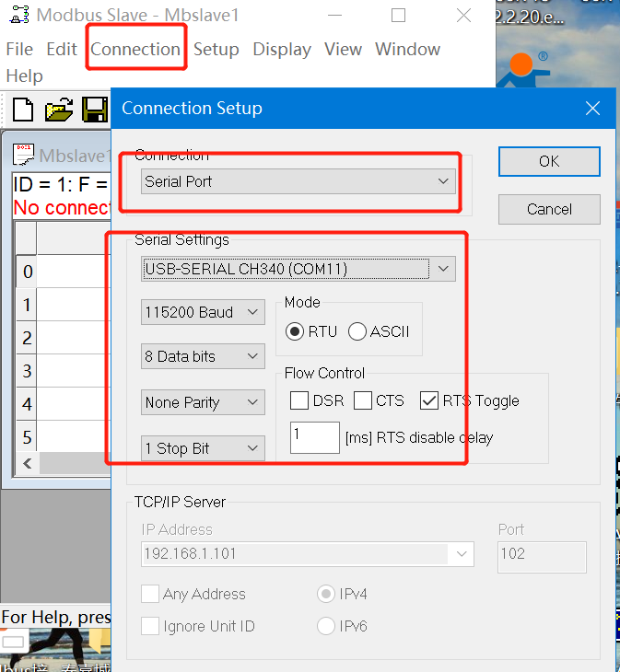Click the Save floppy disk icon

[94, 110]
